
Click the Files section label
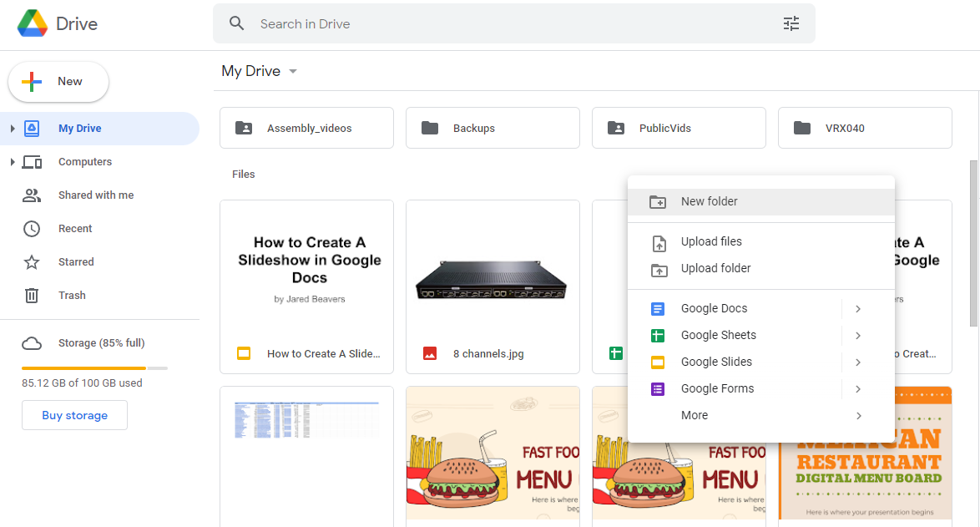243,175
